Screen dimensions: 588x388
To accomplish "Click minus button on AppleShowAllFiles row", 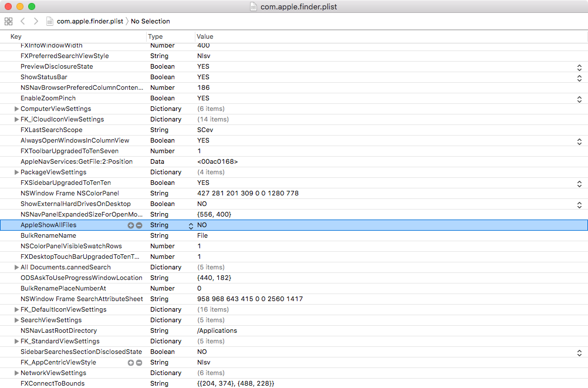I will [x=139, y=225].
